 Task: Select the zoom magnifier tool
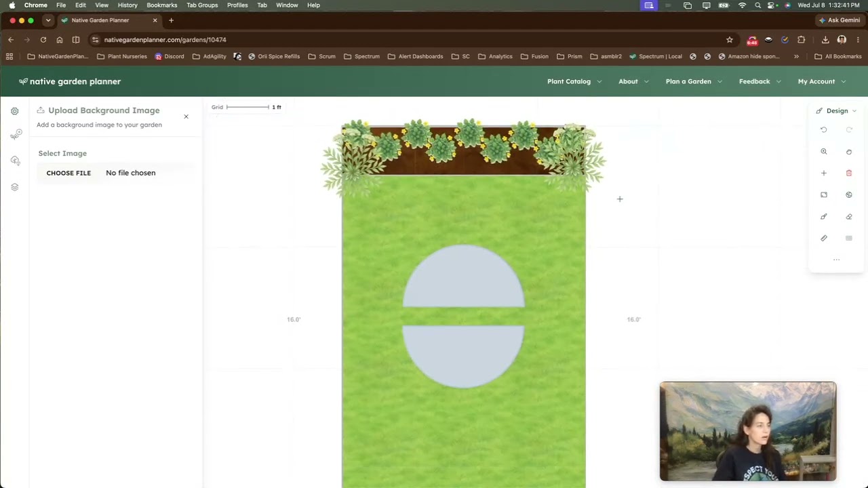point(824,152)
